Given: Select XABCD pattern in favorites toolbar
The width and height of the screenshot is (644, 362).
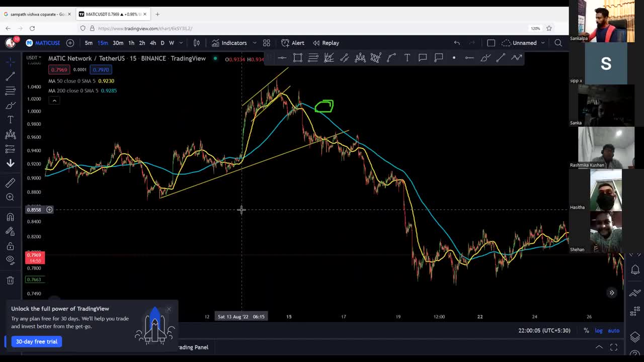Looking at the screenshot, I should point(376,58).
